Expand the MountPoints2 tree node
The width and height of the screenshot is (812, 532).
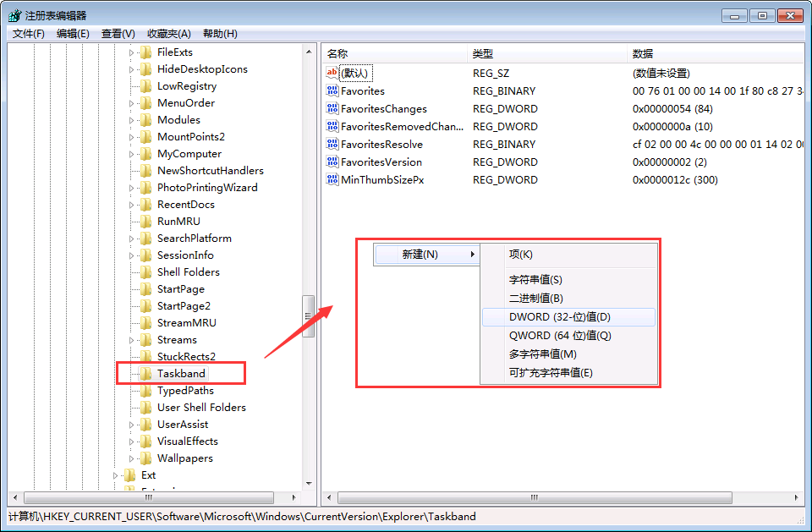[131, 137]
